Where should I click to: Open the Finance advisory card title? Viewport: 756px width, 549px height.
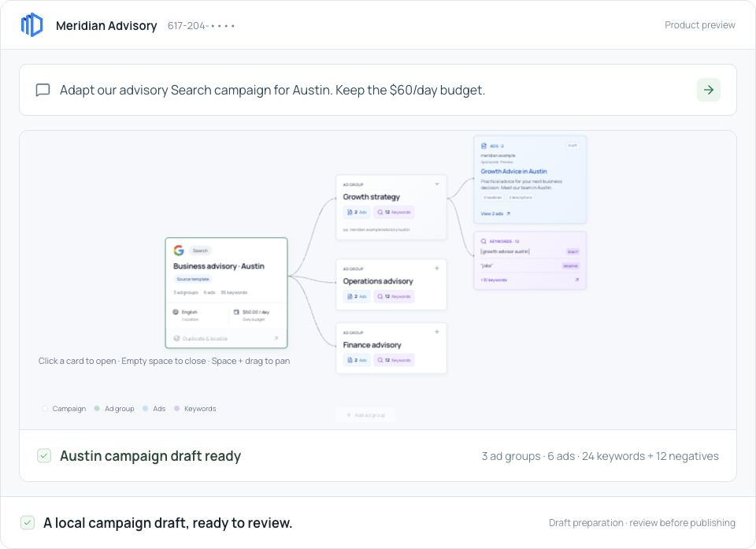pos(372,345)
